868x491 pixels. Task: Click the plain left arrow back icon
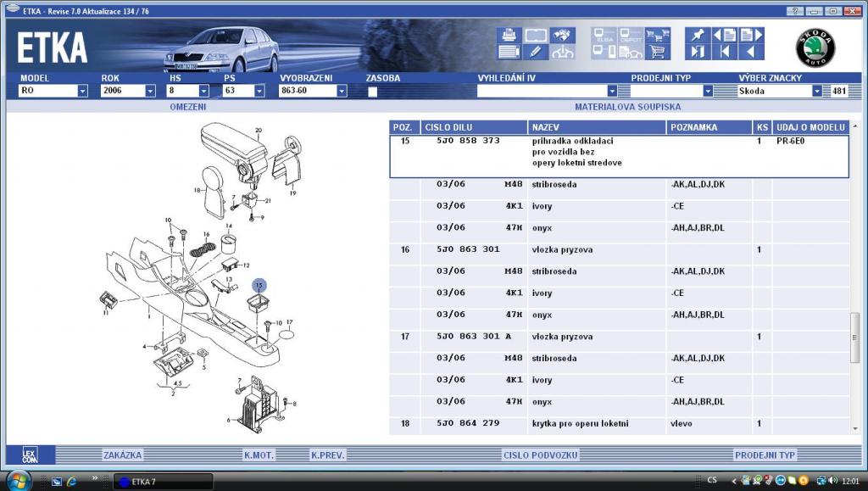[x=751, y=52]
